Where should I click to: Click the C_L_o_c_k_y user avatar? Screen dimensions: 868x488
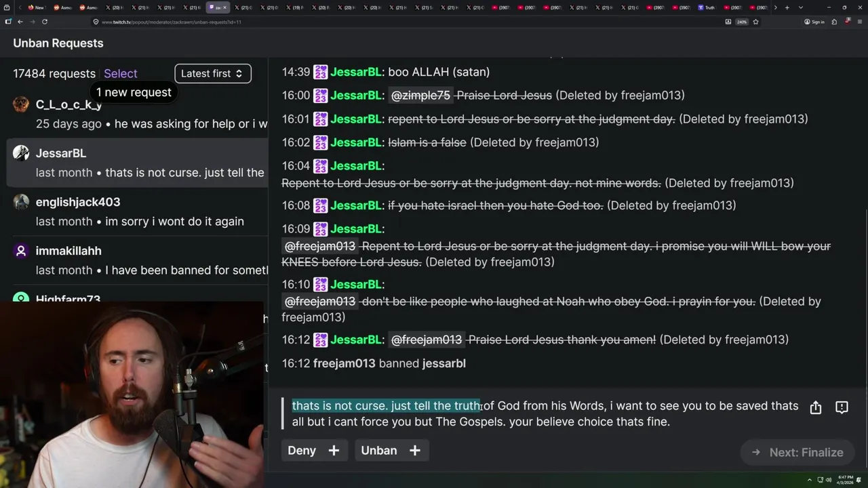21,104
